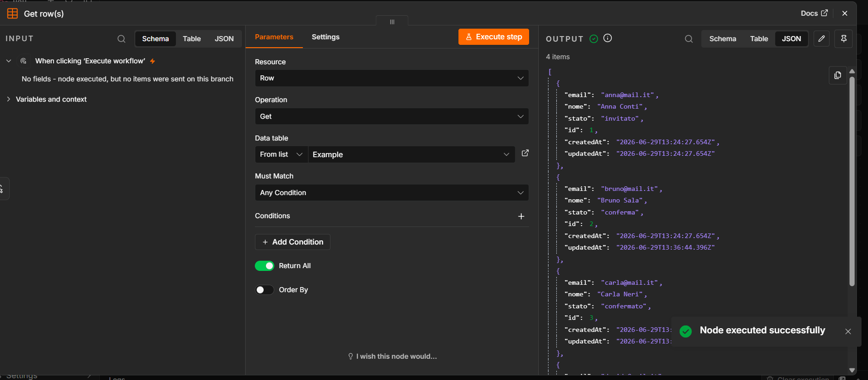Dismiss the 'Node executed successfully' notification
The height and width of the screenshot is (380, 868).
(848, 331)
